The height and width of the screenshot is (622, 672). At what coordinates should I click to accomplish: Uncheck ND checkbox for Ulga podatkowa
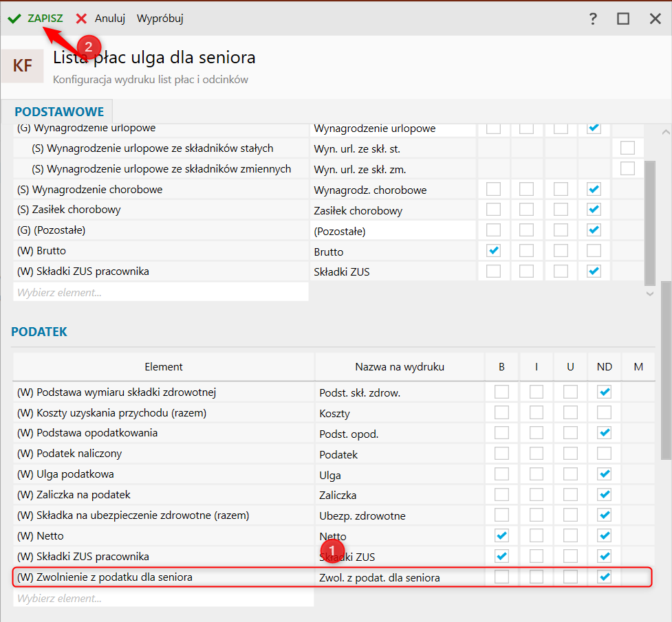(605, 474)
